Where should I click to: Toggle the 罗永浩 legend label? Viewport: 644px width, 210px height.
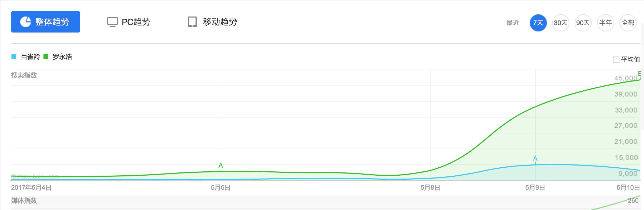point(62,57)
